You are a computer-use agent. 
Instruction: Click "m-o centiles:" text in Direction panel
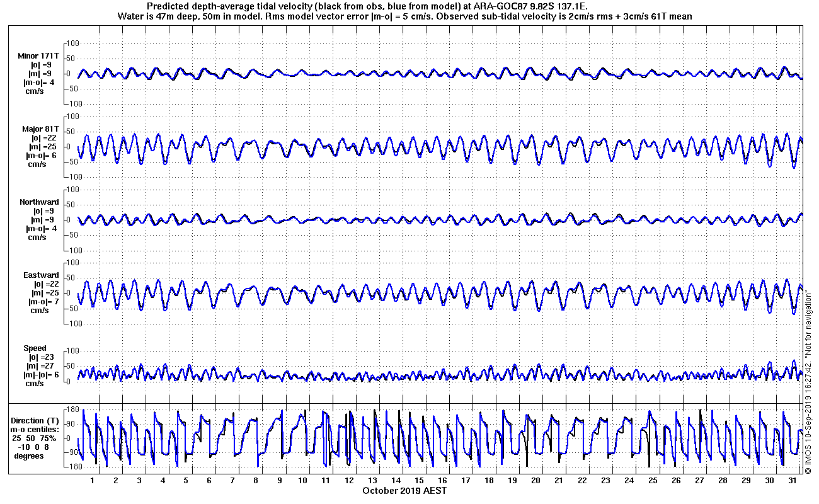click(36, 430)
